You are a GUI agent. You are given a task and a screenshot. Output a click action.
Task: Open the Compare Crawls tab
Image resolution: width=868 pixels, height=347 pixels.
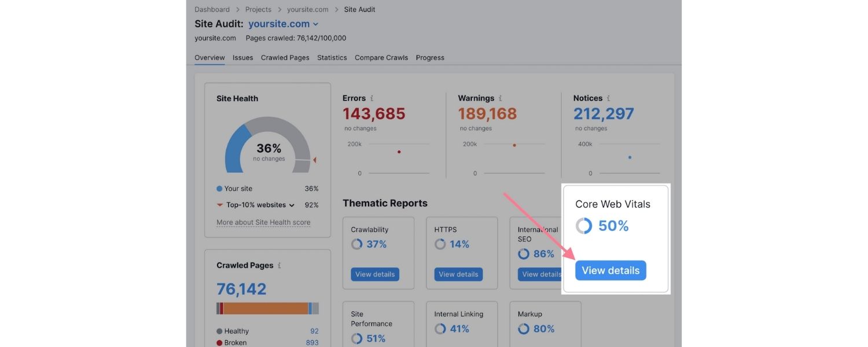point(381,57)
